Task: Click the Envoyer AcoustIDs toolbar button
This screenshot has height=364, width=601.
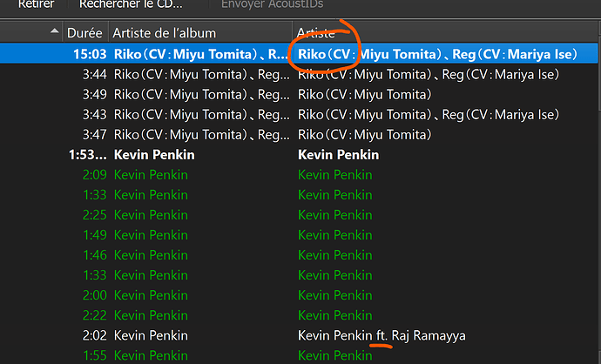Action: 267,4
